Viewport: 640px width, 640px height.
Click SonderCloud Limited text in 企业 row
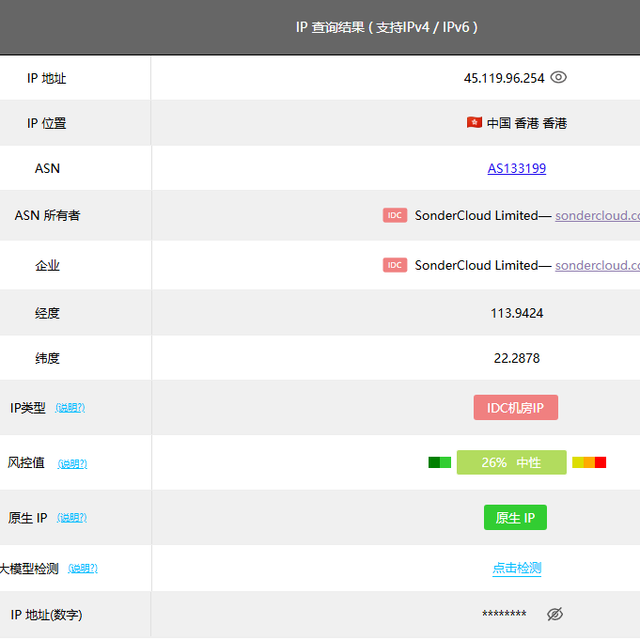[476, 265]
